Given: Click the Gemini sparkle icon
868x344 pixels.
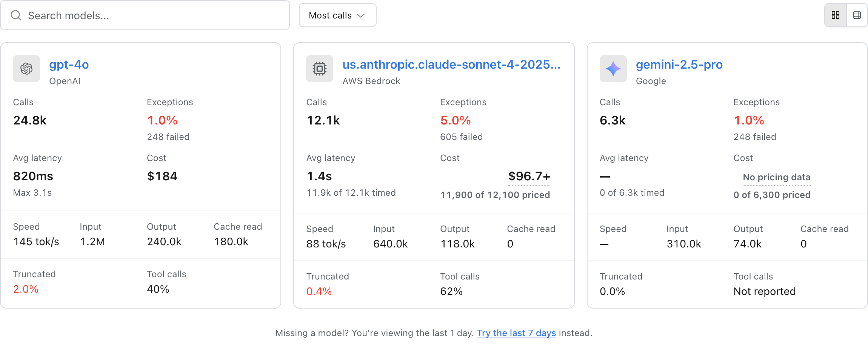Looking at the screenshot, I should click(x=613, y=69).
